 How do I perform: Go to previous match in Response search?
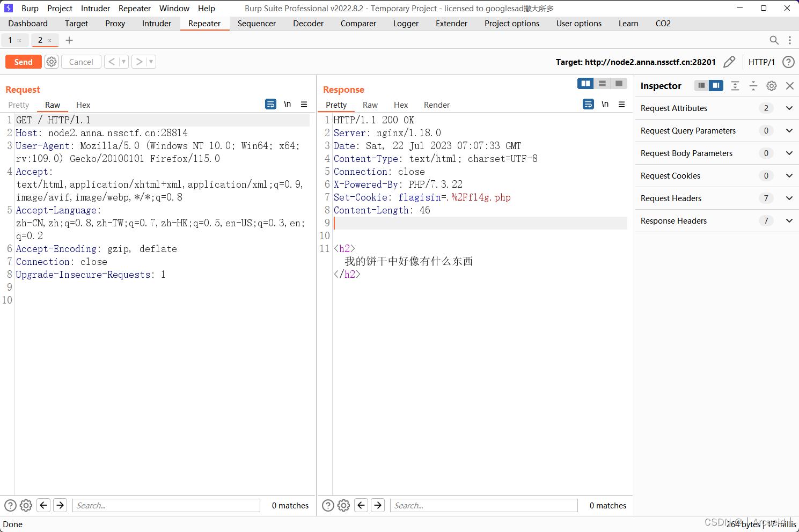(x=362, y=505)
